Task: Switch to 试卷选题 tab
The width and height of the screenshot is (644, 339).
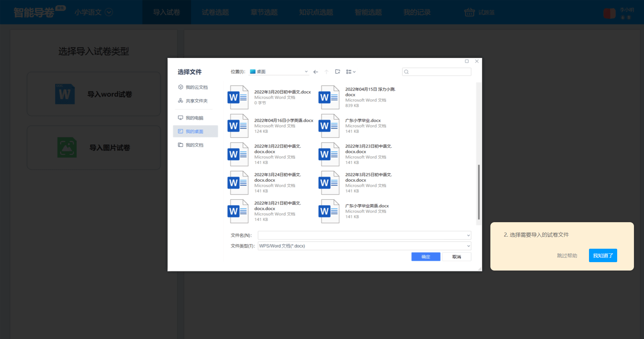Action: (x=215, y=12)
